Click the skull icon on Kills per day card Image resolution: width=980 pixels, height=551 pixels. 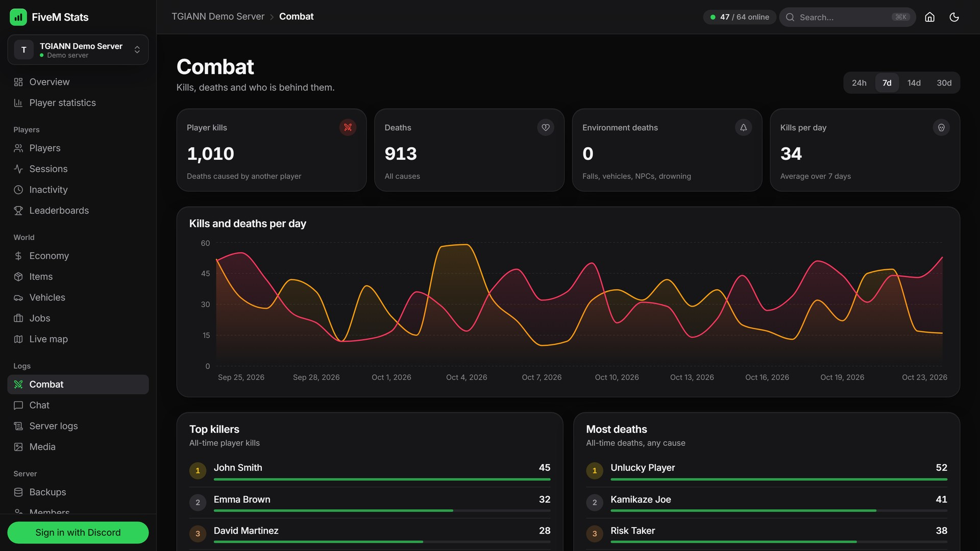click(x=941, y=128)
